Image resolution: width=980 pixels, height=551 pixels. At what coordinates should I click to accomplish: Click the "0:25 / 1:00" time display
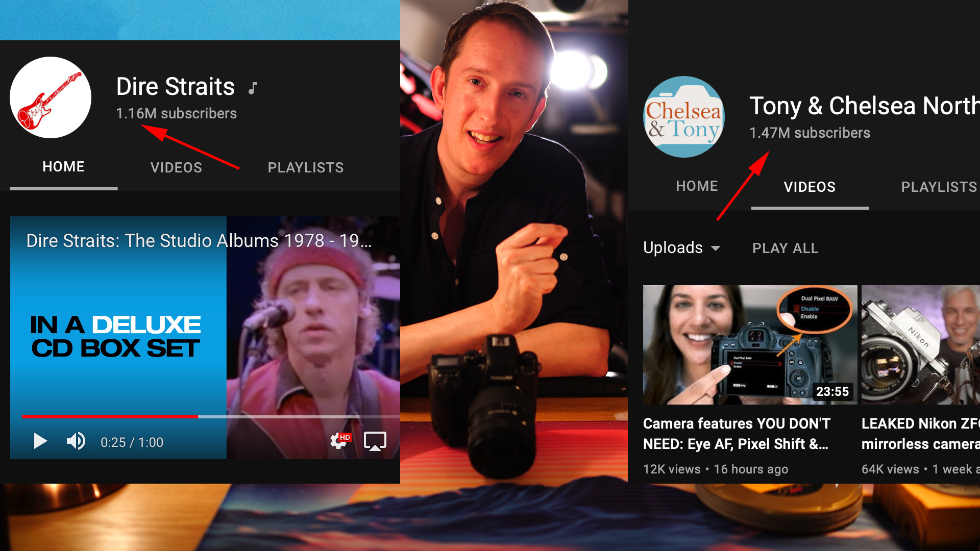132,442
